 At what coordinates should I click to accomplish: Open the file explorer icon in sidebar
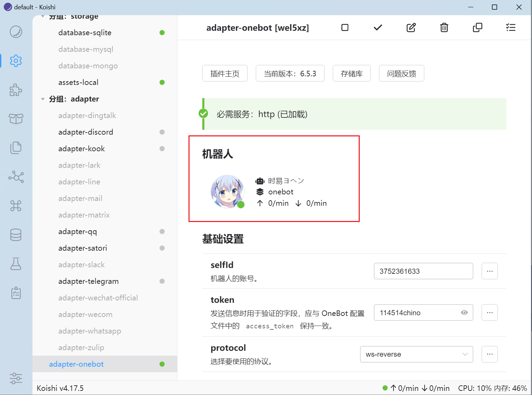pyautogui.click(x=16, y=148)
